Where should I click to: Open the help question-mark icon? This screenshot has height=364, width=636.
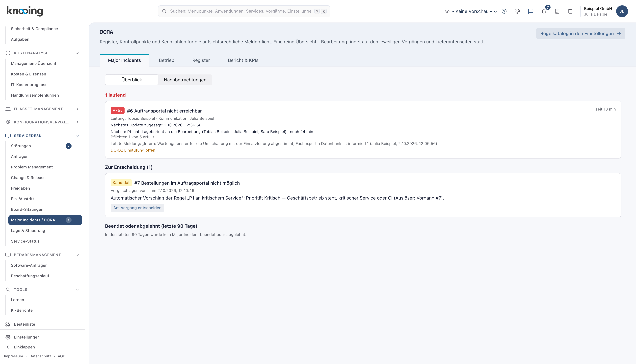tap(504, 11)
